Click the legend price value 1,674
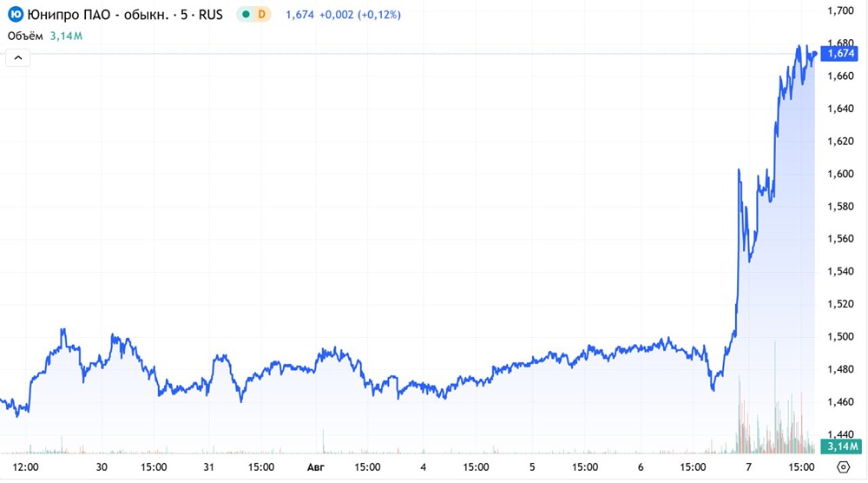 [x=299, y=15]
